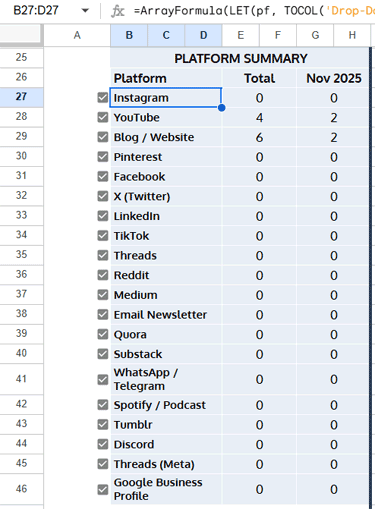Open the Name box dropdown arrow
This screenshot has height=509, width=375.
tap(85, 11)
